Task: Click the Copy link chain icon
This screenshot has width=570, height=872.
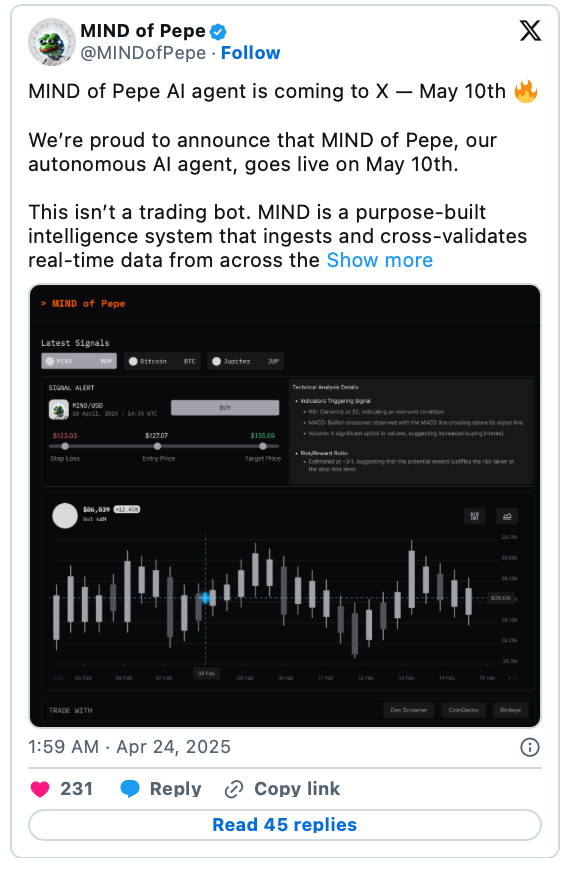Action: (234, 789)
